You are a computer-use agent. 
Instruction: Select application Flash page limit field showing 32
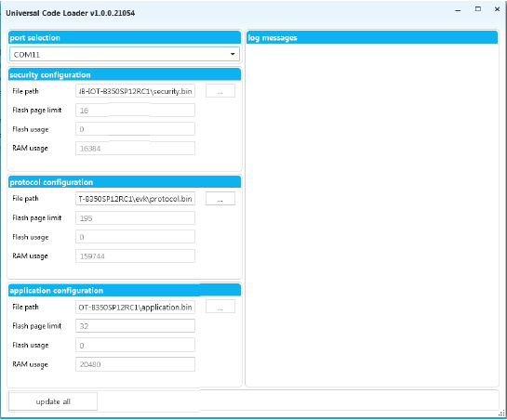135,325
